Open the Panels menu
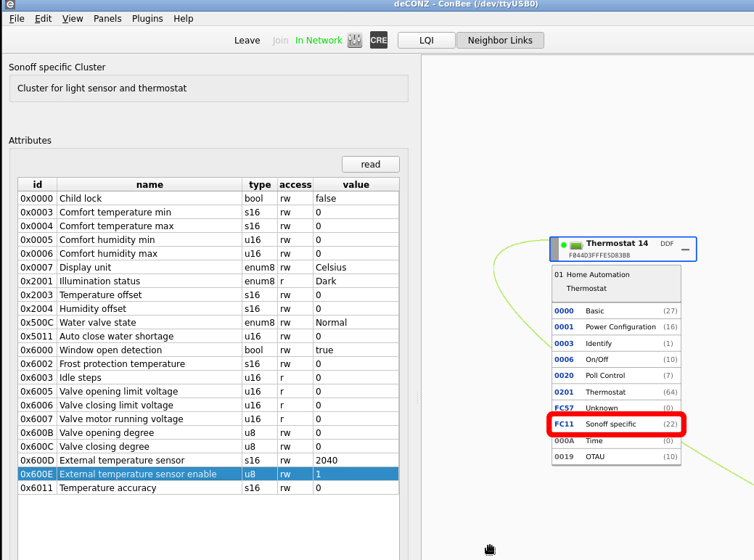 pyautogui.click(x=107, y=19)
